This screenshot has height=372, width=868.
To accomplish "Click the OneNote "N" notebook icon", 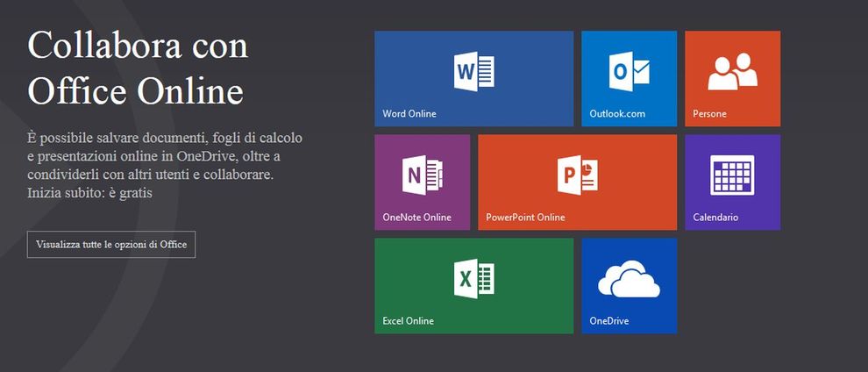I will pos(422,175).
